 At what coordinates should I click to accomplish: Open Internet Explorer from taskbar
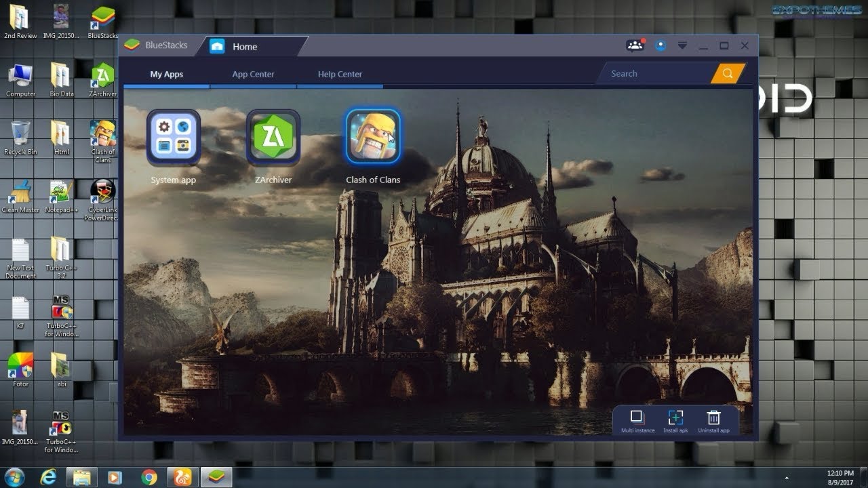[x=48, y=477]
